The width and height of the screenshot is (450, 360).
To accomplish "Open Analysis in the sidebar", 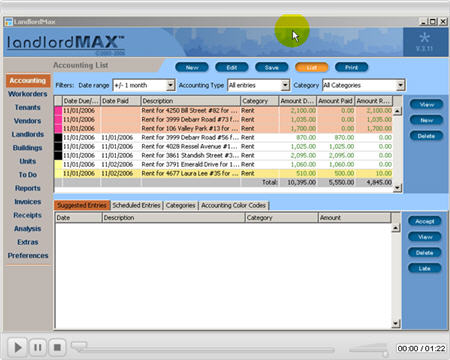I will pos(28,229).
